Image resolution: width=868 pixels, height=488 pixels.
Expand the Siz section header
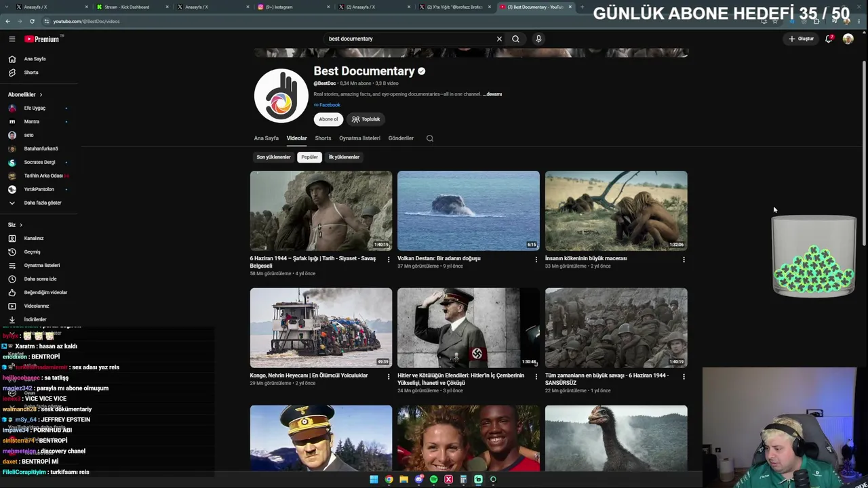click(x=15, y=224)
